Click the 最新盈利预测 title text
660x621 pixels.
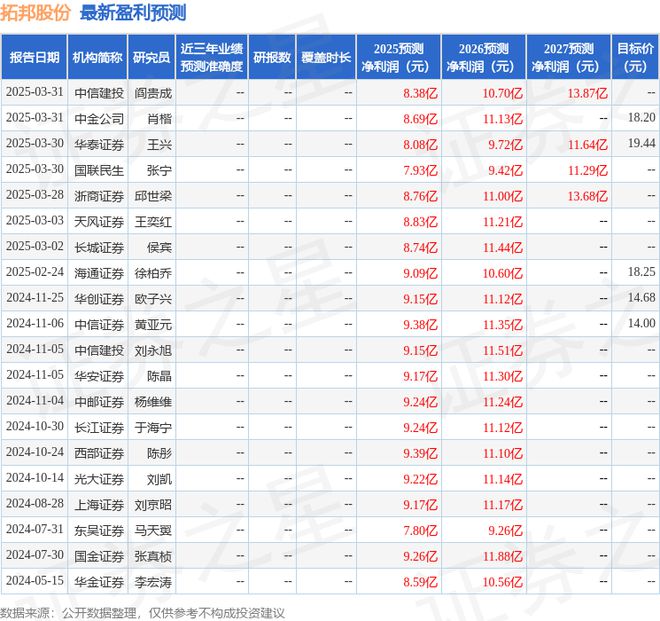tap(133, 13)
